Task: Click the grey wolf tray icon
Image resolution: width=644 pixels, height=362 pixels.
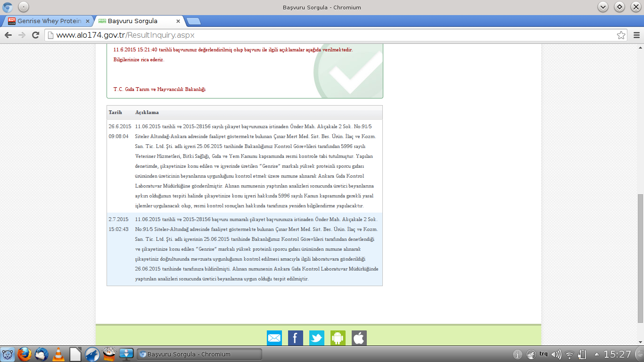Action: (x=531, y=354)
